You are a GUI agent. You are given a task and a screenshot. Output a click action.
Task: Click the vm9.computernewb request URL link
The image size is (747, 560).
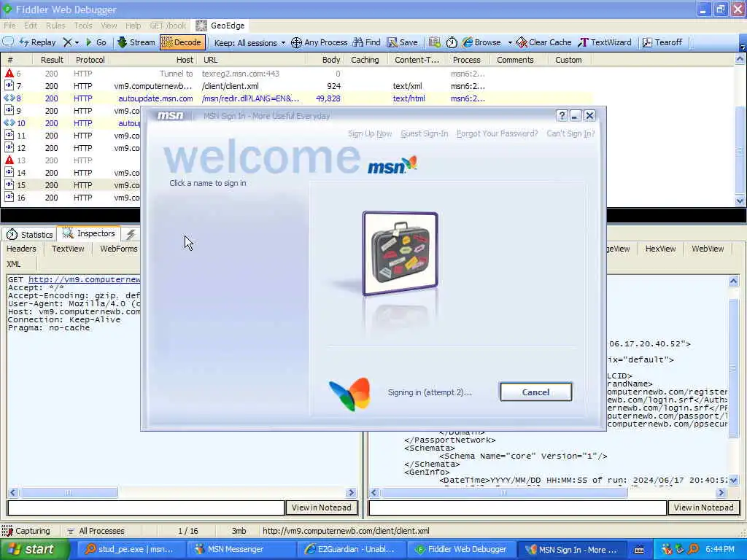click(x=85, y=279)
